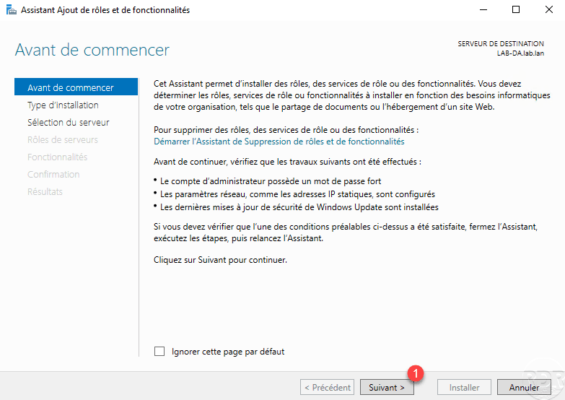Select the greyed Rôles de serveurs step
The image size is (565, 400).
[x=63, y=140]
